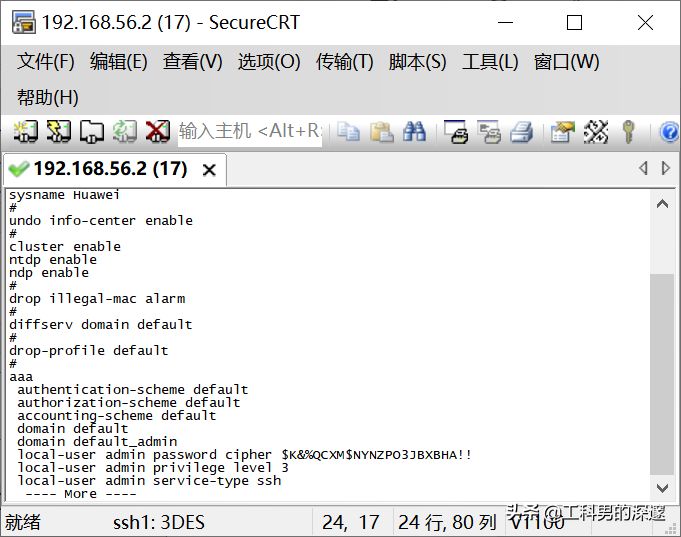Image resolution: width=681 pixels, height=537 pixels.
Task: Click the tab scroll left arrow
Action: coord(643,169)
